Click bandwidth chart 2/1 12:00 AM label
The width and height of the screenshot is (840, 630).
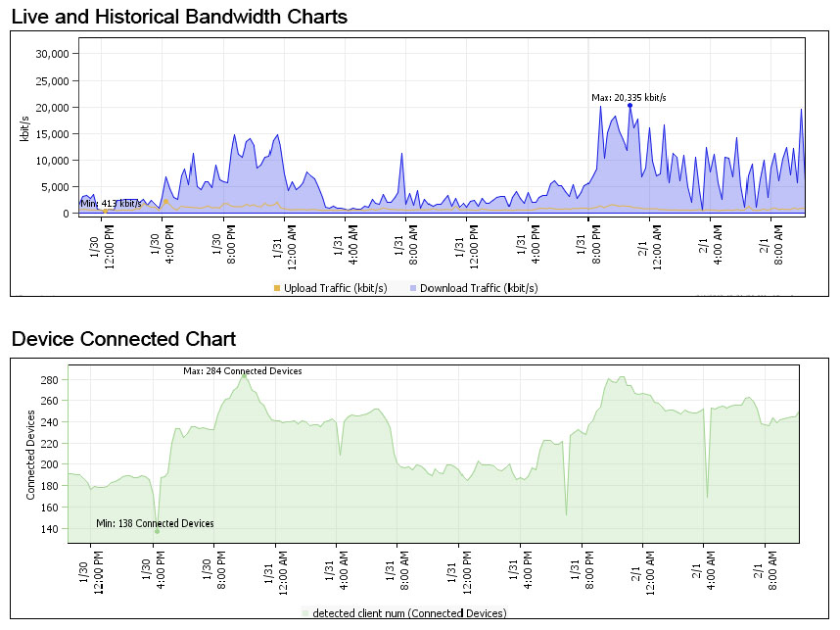point(650,246)
